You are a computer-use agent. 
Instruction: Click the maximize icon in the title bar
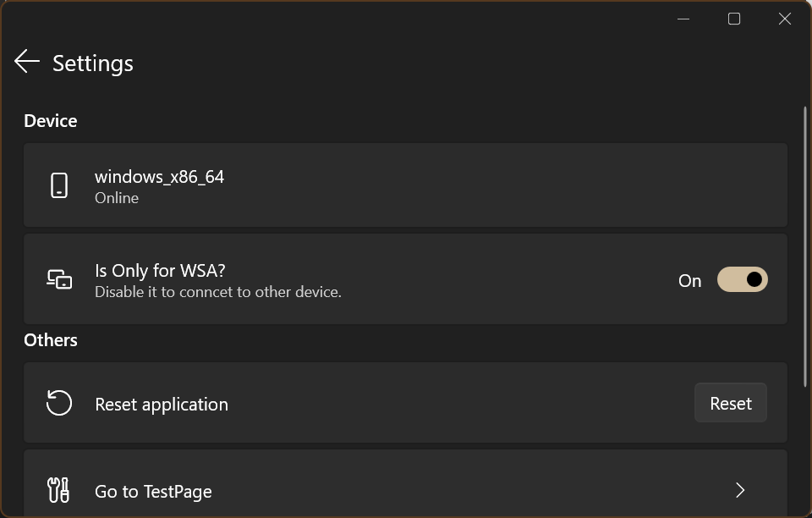[x=733, y=18]
